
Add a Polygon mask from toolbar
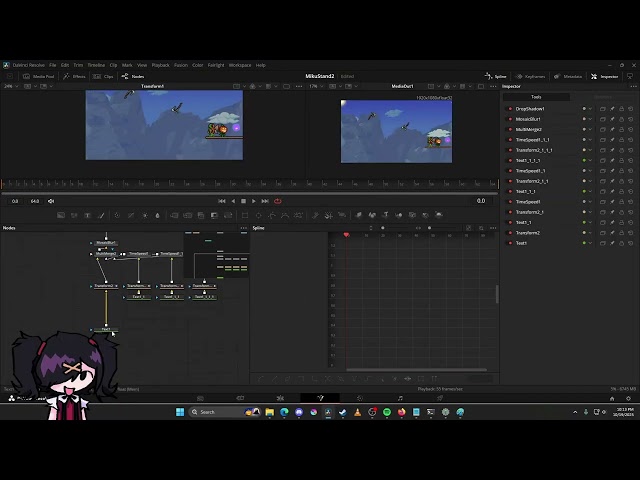click(272, 215)
